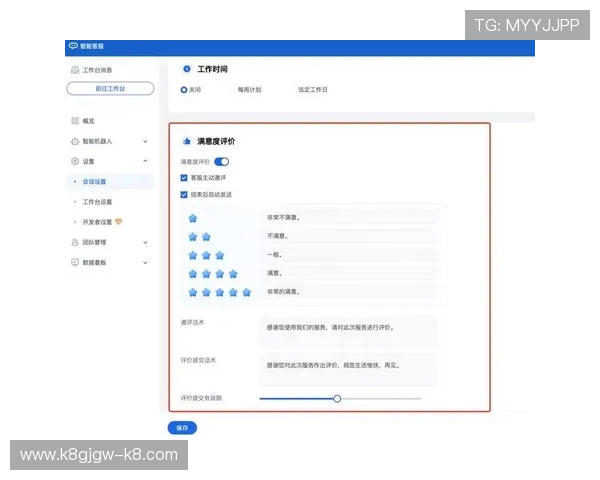The height and width of the screenshot is (480, 600).
Task: Click the 团队管理 people icon
Action: tap(75, 242)
